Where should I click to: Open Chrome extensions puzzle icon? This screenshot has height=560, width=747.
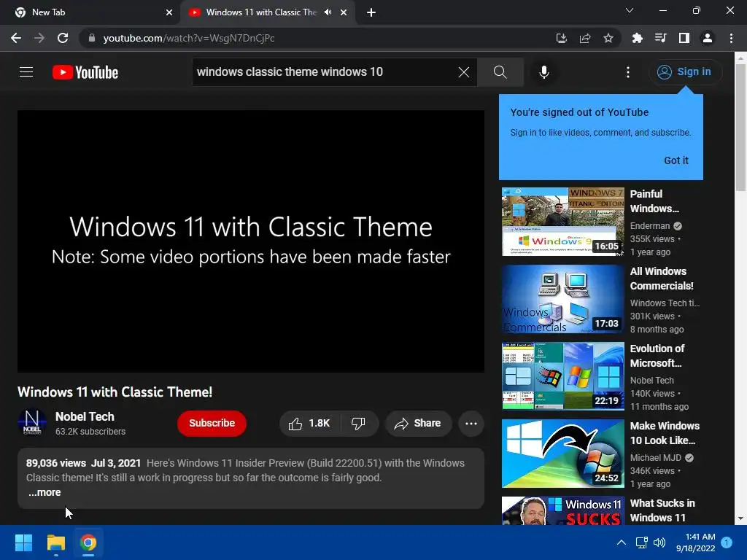tap(637, 38)
